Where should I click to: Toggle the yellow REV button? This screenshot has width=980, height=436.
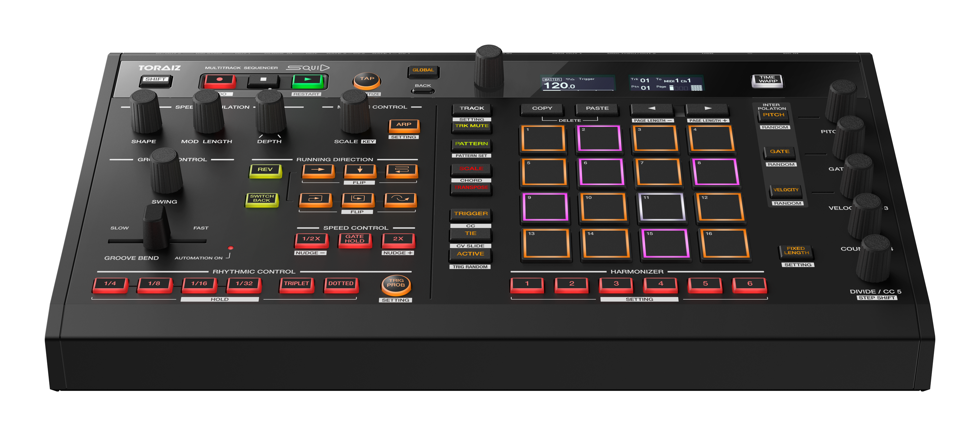pos(265,170)
